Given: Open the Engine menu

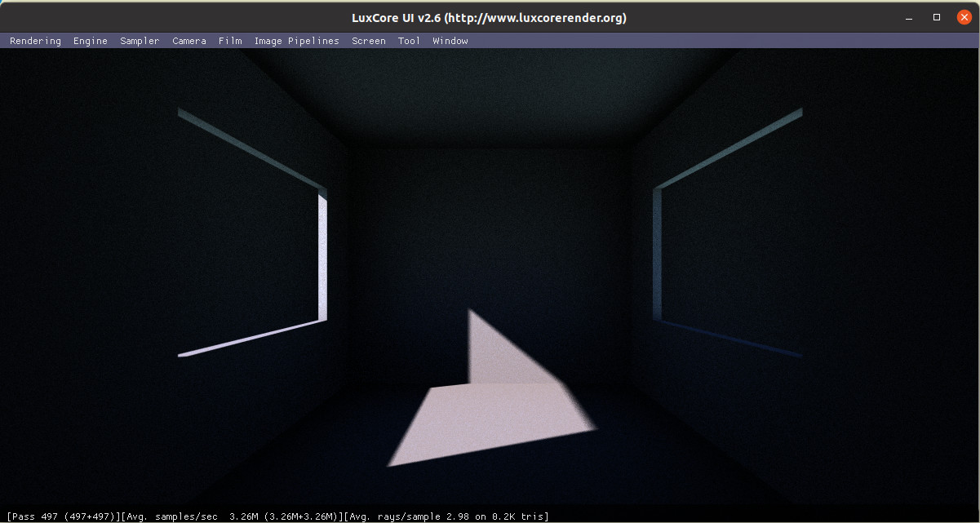Looking at the screenshot, I should tap(90, 41).
